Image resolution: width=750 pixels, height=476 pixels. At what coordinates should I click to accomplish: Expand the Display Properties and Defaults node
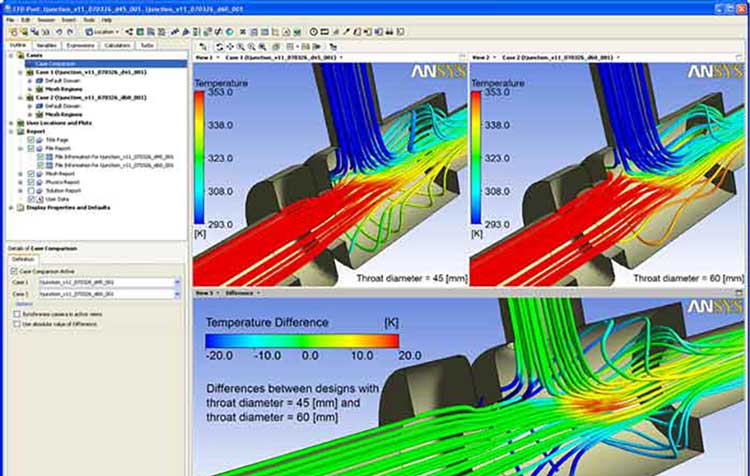(x=9, y=208)
